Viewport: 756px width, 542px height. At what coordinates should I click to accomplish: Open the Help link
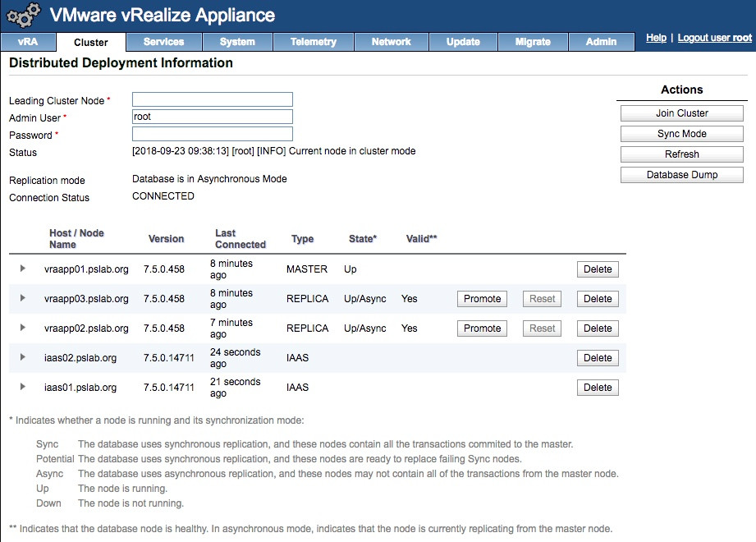pos(656,38)
